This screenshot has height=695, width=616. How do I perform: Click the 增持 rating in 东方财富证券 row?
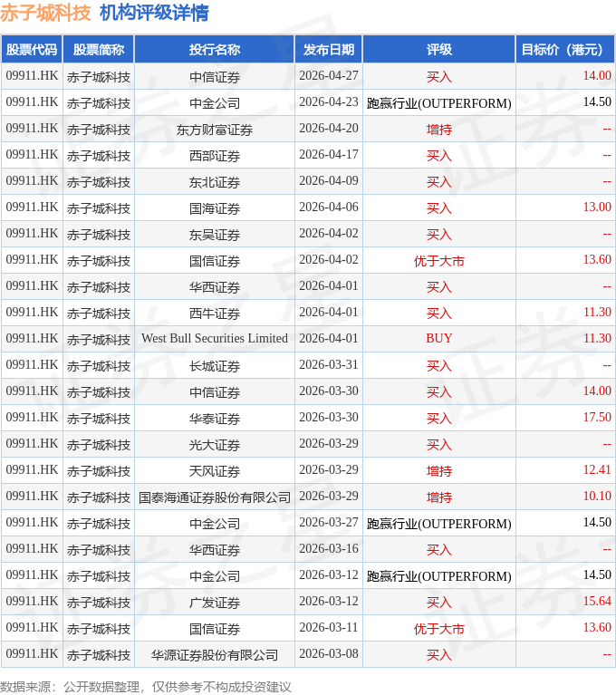(439, 130)
